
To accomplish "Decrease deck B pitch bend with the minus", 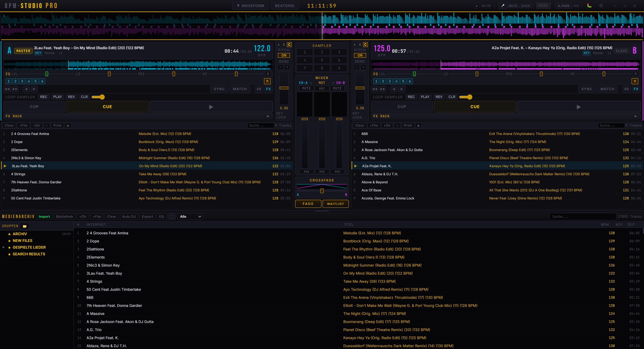I will click(x=357, y=67).
